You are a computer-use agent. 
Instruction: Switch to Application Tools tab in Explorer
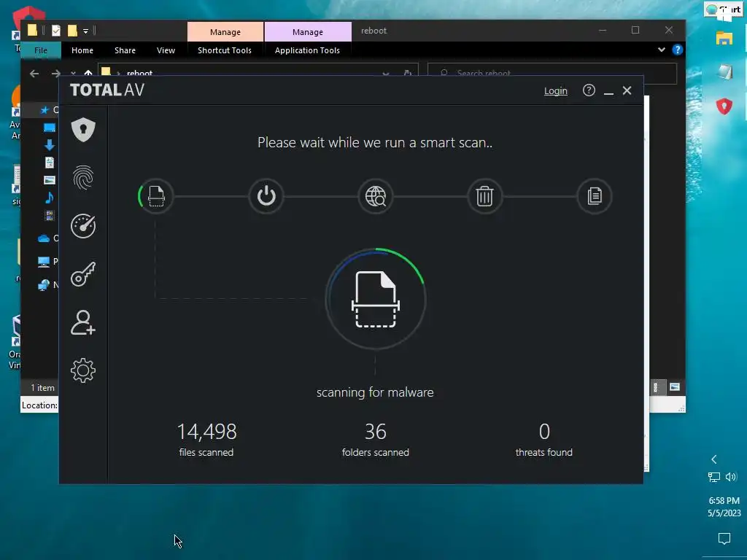tap(307, 50)
